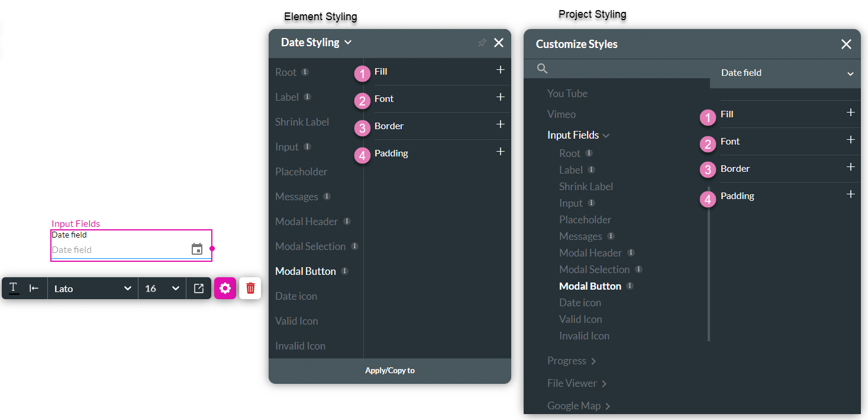Select the Date icon styling section
Screen dimensions: 868x420
coord(296,296)
